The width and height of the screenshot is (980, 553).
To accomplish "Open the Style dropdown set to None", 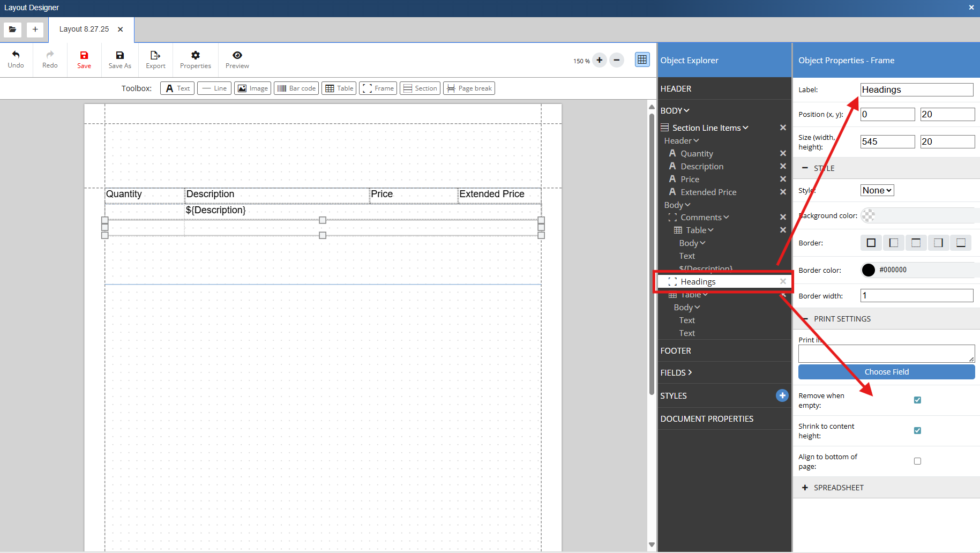I will tap(877, 190).
